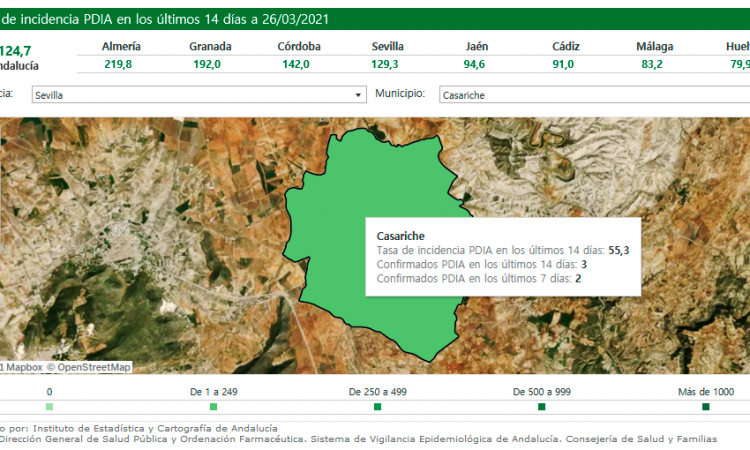Select the legend swatch for 0 incidence
Viewport: 750px width, 450px height.
[50, 407]
